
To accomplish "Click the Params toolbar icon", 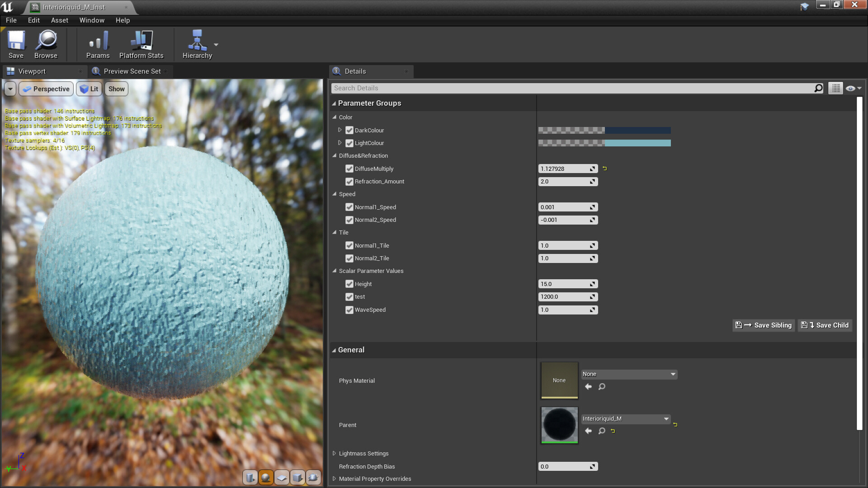I will point(98,44).
